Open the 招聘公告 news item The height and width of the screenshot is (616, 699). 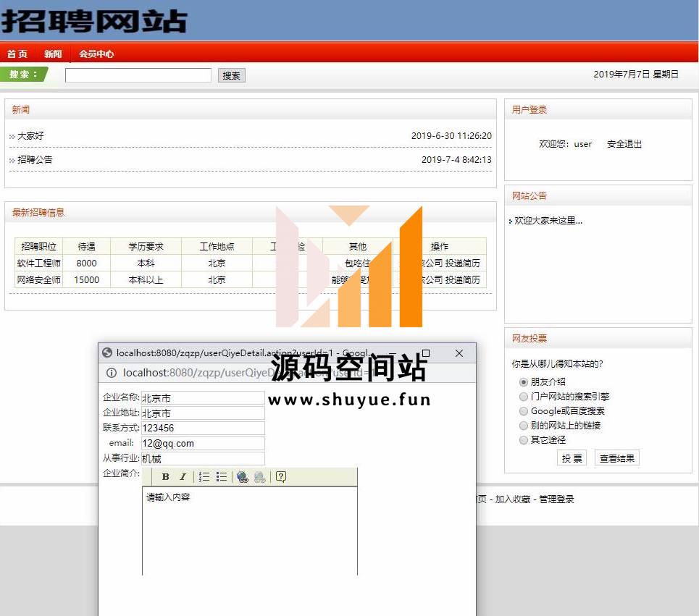35,159
